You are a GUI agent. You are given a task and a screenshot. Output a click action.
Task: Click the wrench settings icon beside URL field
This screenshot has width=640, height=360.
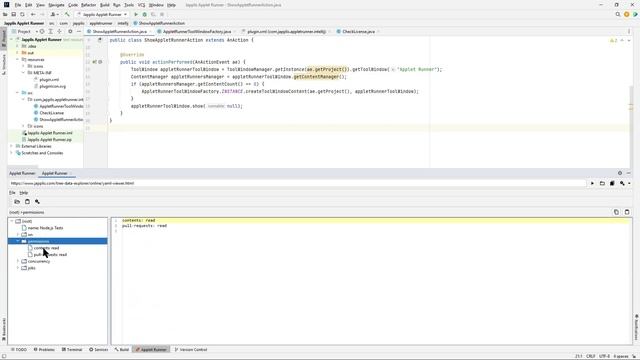tap(622, 183)
